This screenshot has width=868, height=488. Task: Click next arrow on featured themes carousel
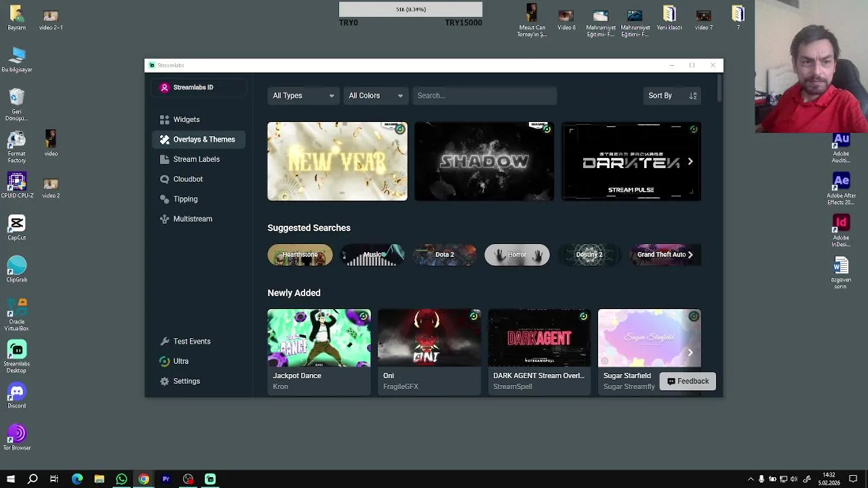(690, 161)
